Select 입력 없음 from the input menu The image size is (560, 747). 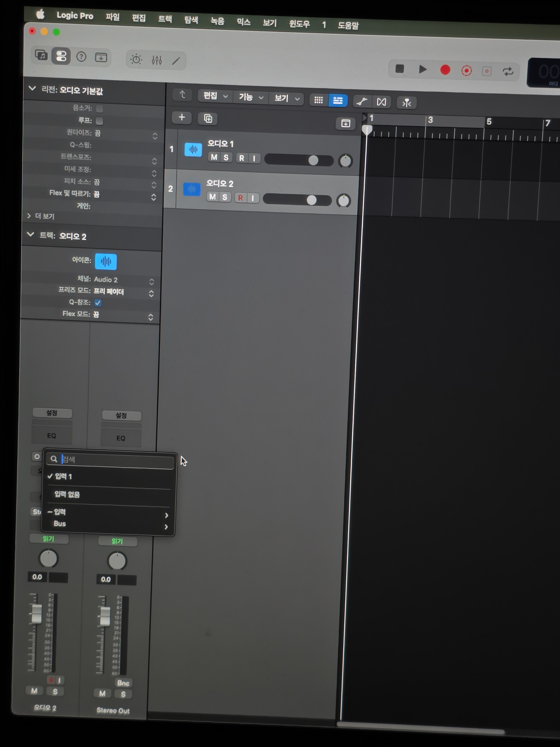(67, 494)
